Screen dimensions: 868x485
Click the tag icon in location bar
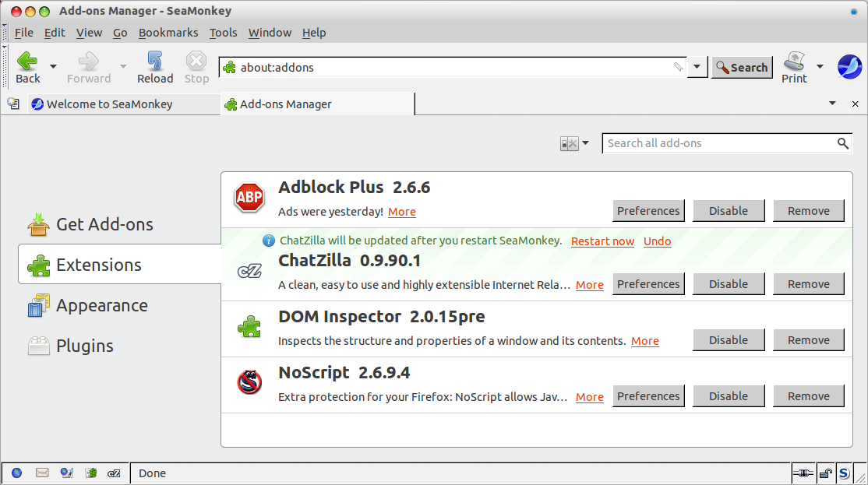(678, 67)
